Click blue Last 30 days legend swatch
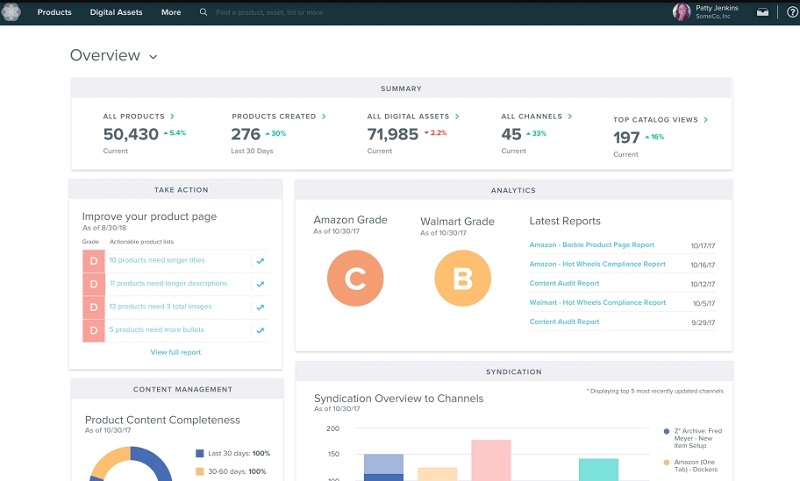 coord(199,453)
